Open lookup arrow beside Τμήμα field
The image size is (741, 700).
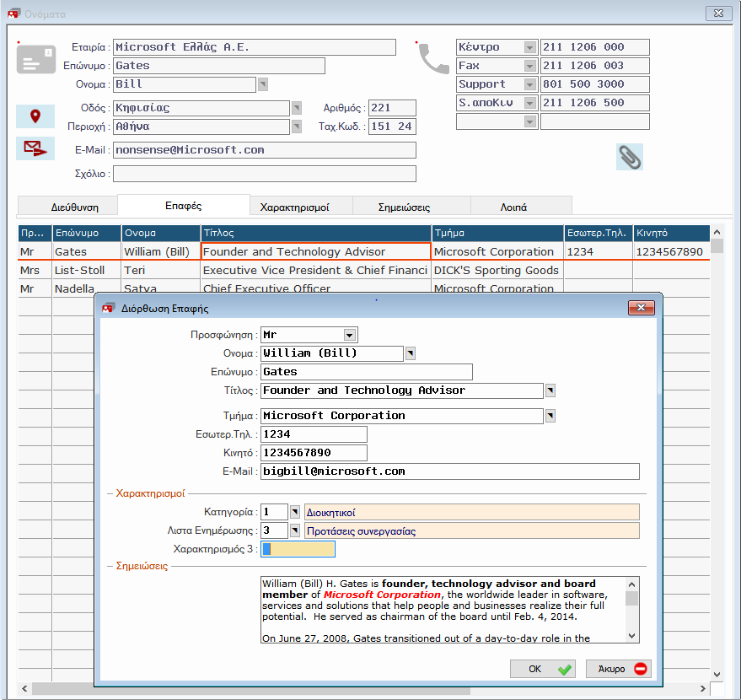coord(550,416)
